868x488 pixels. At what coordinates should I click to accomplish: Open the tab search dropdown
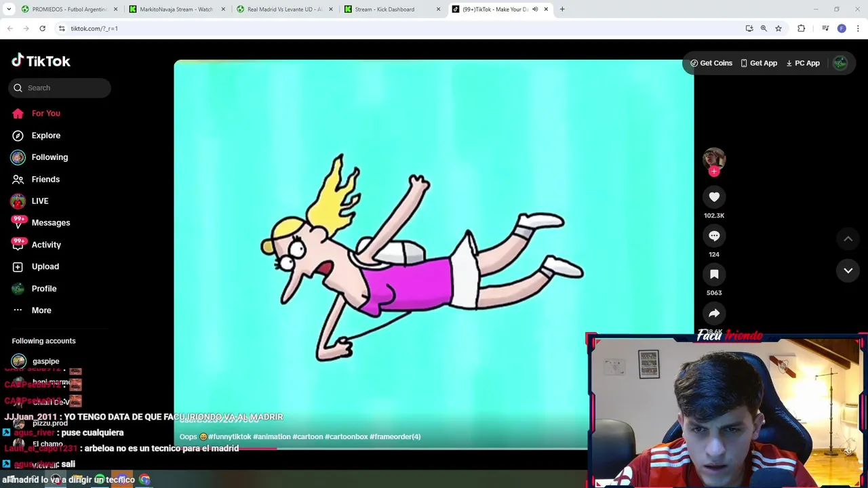coord(9,9)
